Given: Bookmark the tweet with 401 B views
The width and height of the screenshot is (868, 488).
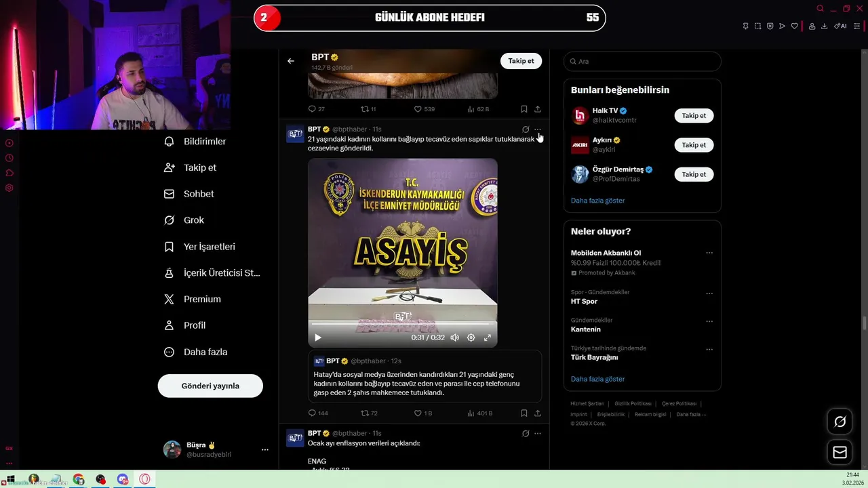Looking at the screenshot, I should (524, 413).
